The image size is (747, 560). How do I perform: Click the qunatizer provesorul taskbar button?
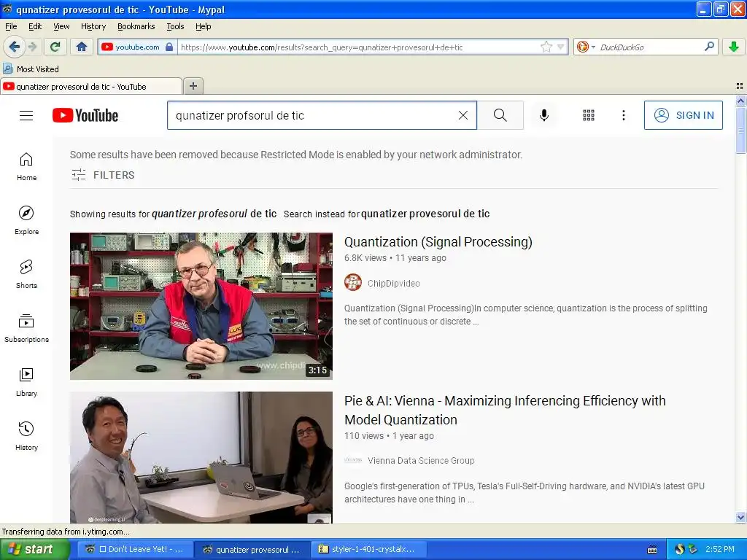(x=252, y=549)
